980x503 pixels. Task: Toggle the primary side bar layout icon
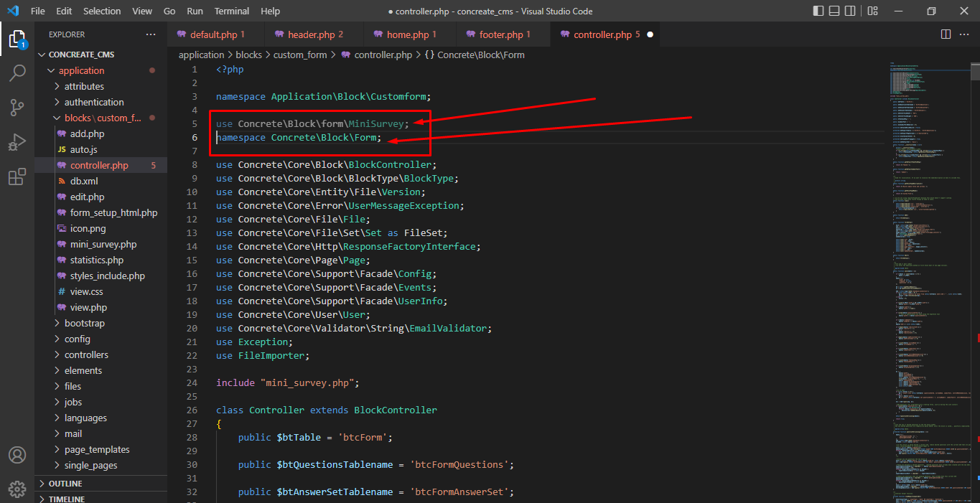pyautogui.click(x=819, y=11)
